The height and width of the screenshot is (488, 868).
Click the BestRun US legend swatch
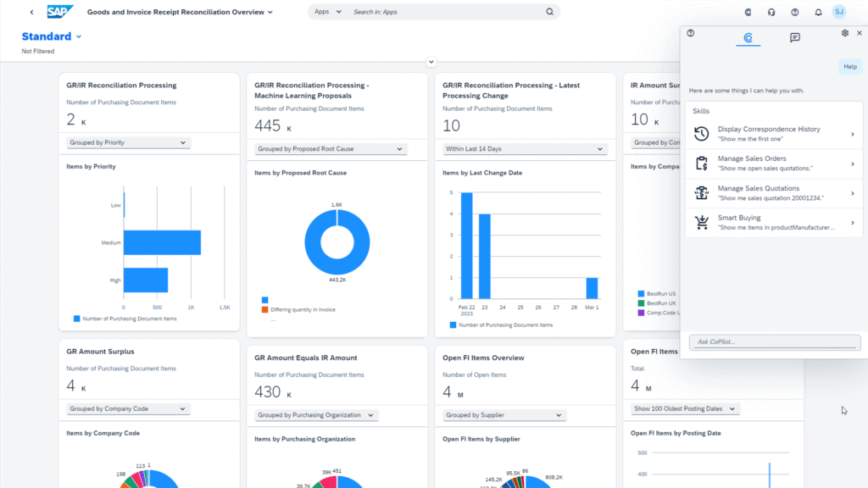point(641,294)
